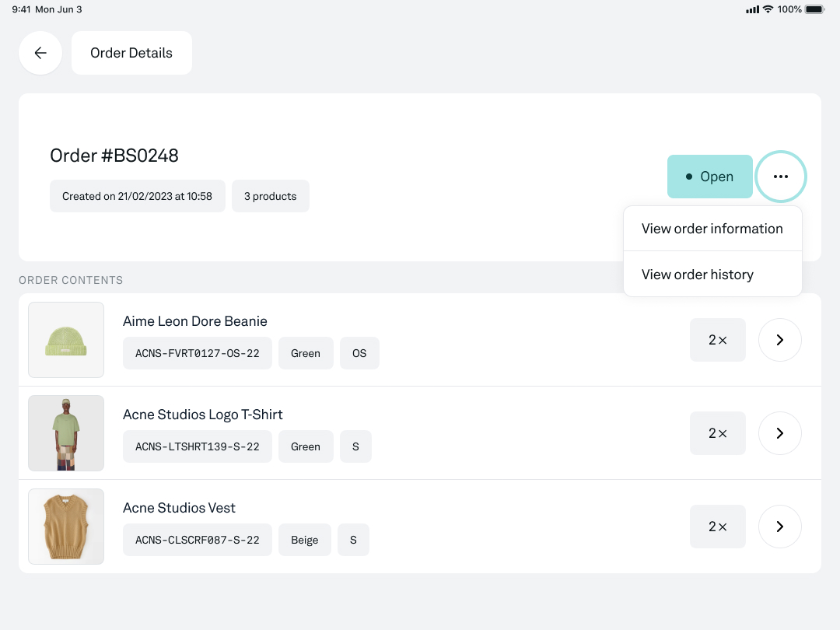This screenshot has width=840, height=630.
Task: Click SKU ACNS-CLSCRF087-S-22
Action: point(197,540)
